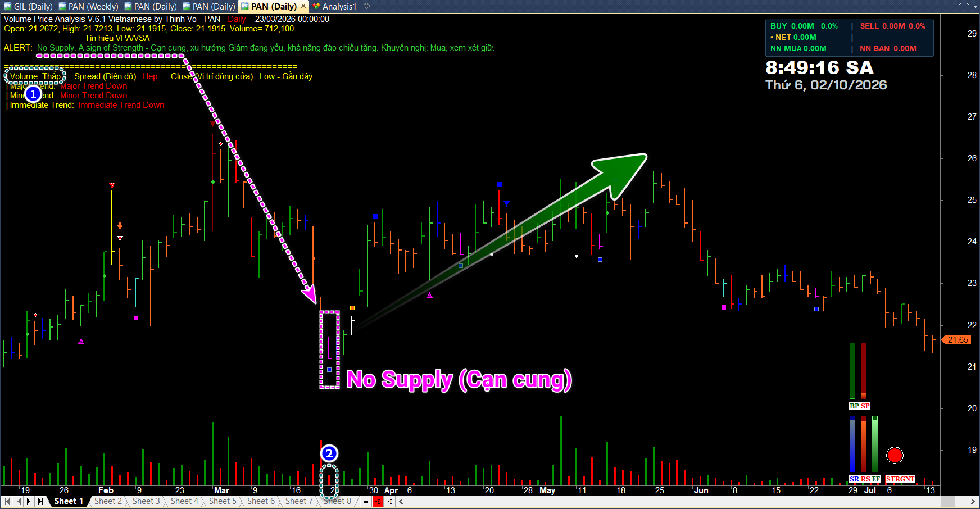Select Sheet 5 chart sheet

pyautogui.click(x=223, y=501)
